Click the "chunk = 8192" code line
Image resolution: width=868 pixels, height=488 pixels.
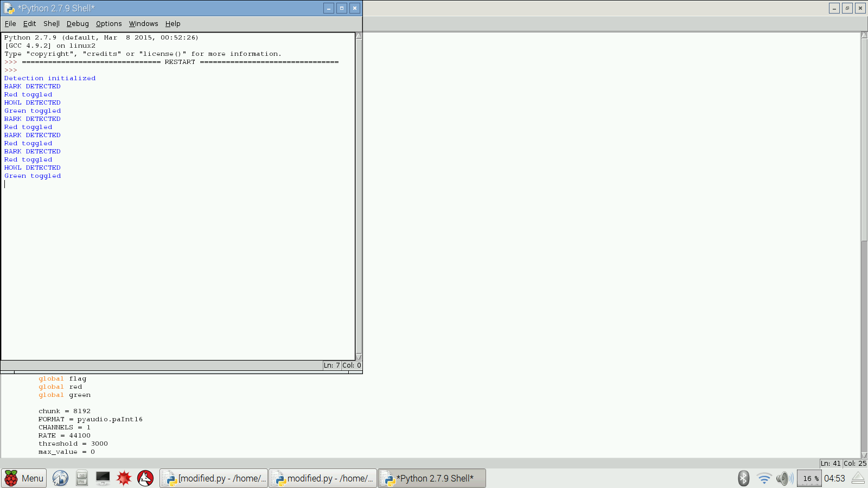tap(65, 411)
